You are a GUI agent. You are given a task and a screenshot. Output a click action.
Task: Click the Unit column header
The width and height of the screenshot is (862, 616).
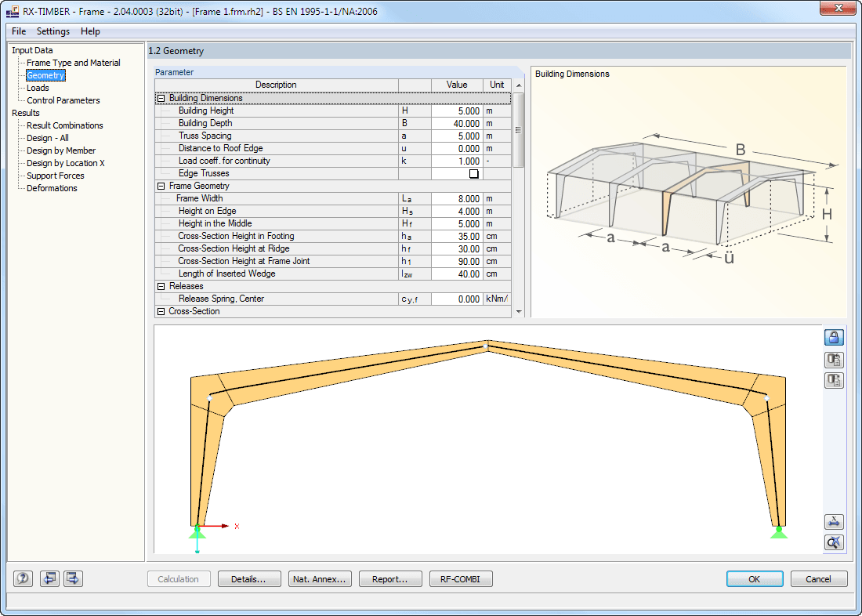[x=497, y=85]
